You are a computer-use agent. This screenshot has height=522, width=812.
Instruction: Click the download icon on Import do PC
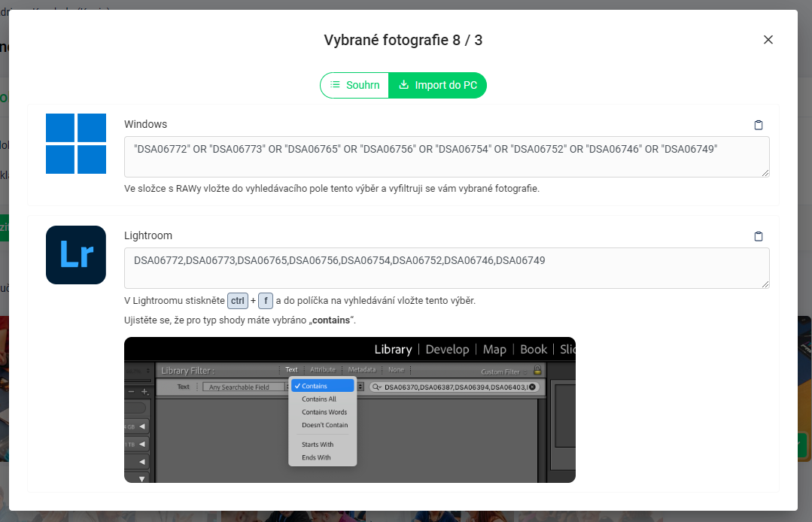[404, 84]
